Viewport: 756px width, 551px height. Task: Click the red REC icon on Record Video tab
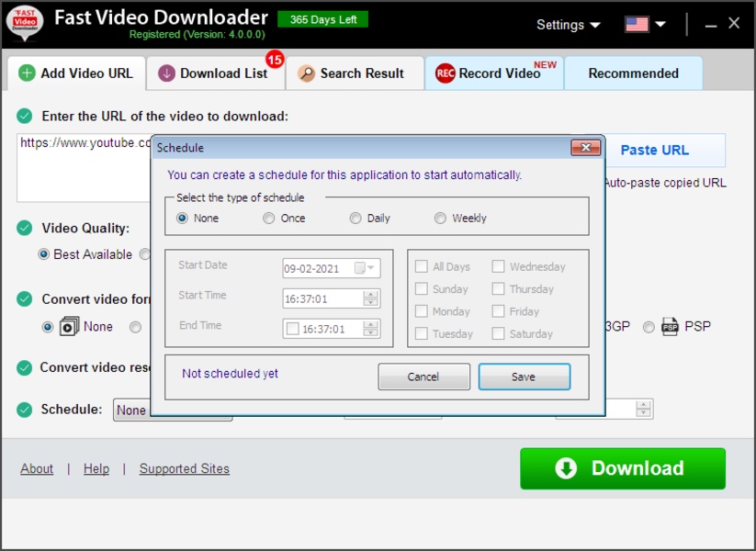tap(445, 73)
